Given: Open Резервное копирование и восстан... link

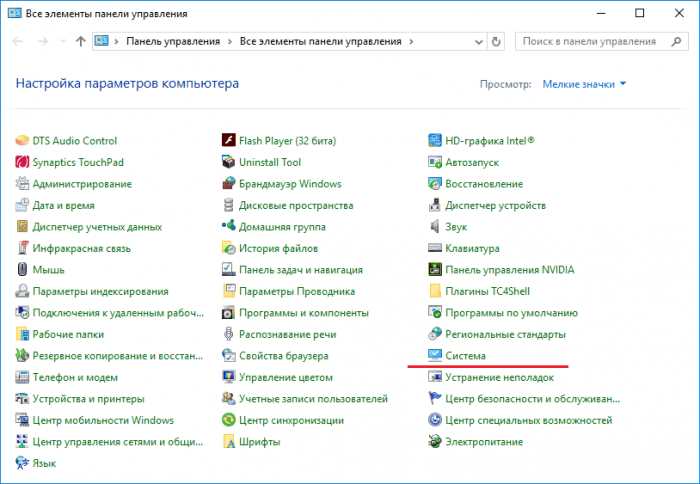Looking at the screenshot, I should (x=117, y=355).
